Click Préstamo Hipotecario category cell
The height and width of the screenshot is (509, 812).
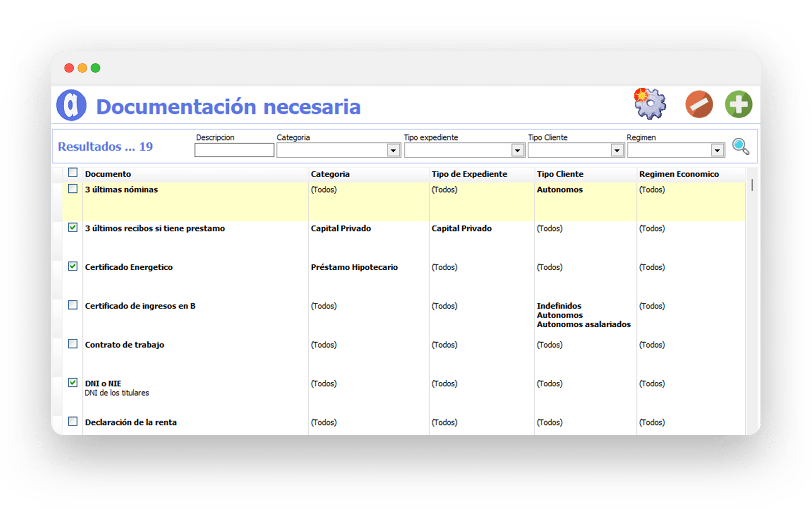coord(354,267)
